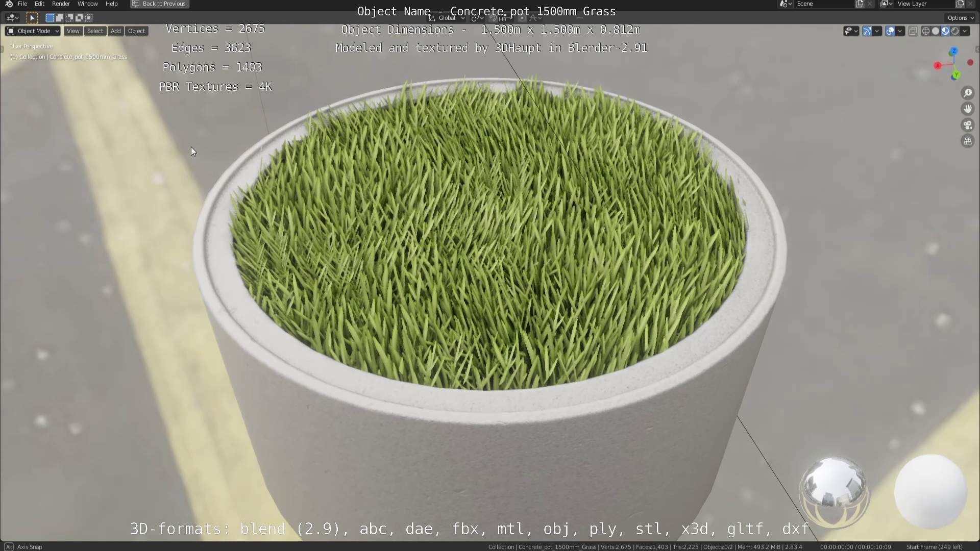Image resolution: width=980 pixels, height=551 pixels.
Task: Click the navigation gizmo Y axis
Action: pyautogui.click(x=956, y=75)
